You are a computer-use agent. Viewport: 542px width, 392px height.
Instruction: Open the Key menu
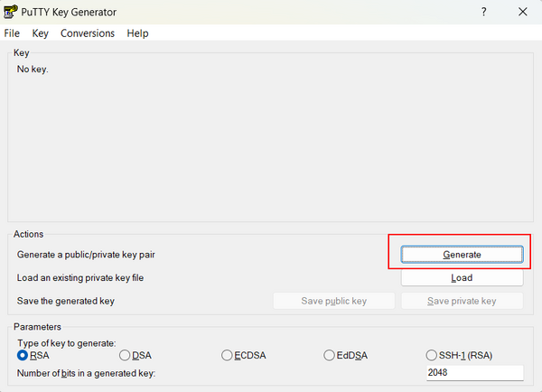[x=40, y=33]
